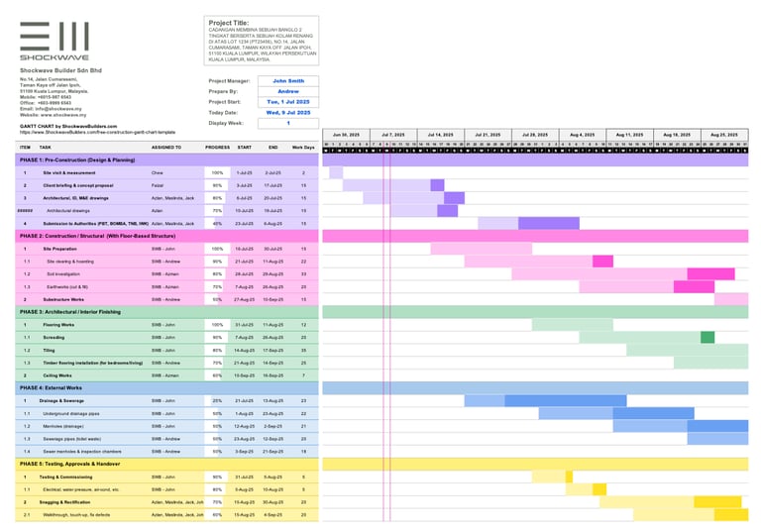
Task: Click the START column header
Action: [244, 147]
